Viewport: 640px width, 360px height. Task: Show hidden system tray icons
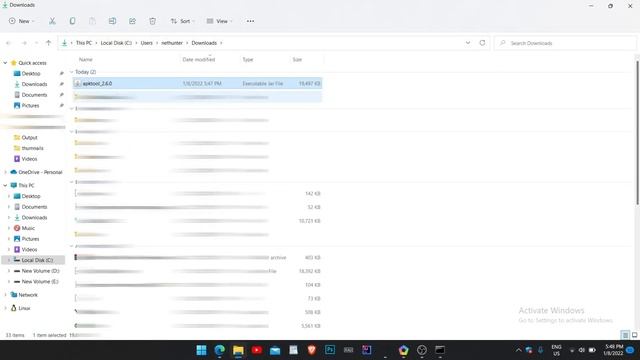point(518,350)
